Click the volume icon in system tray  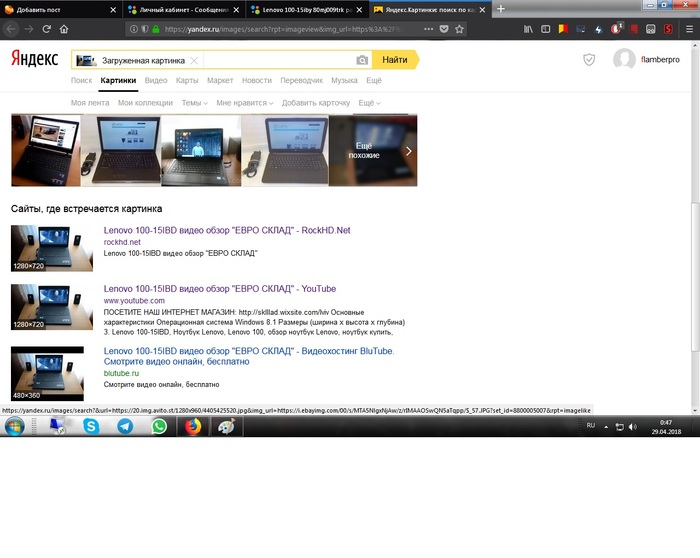[x=633, y=427]
